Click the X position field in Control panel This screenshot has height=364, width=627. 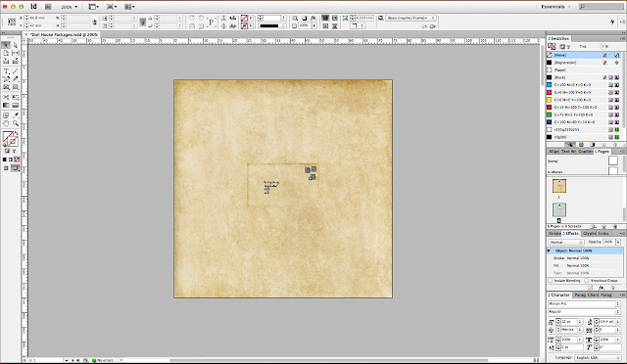point(39,18)
